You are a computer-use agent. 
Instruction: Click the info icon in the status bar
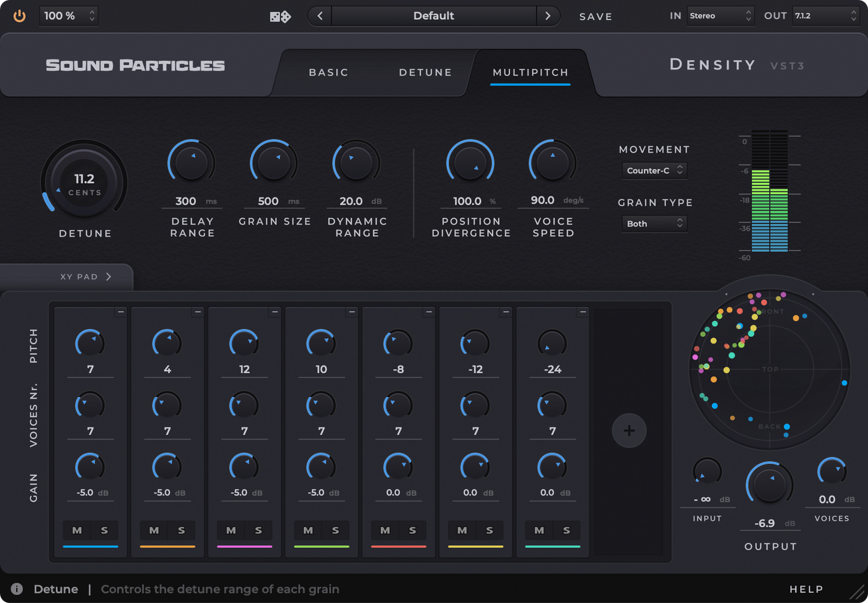[x=16, y=589]
